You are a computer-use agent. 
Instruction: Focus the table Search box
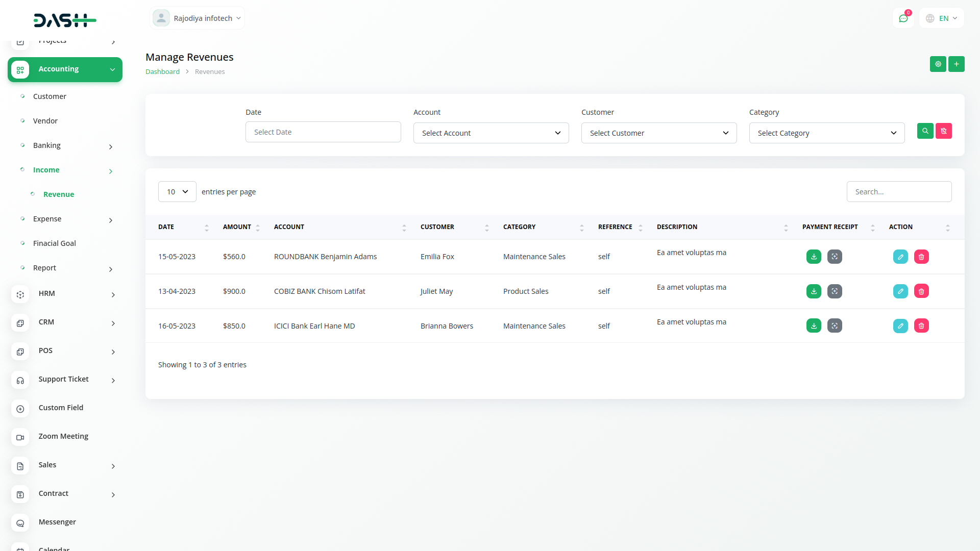[899, 192]
